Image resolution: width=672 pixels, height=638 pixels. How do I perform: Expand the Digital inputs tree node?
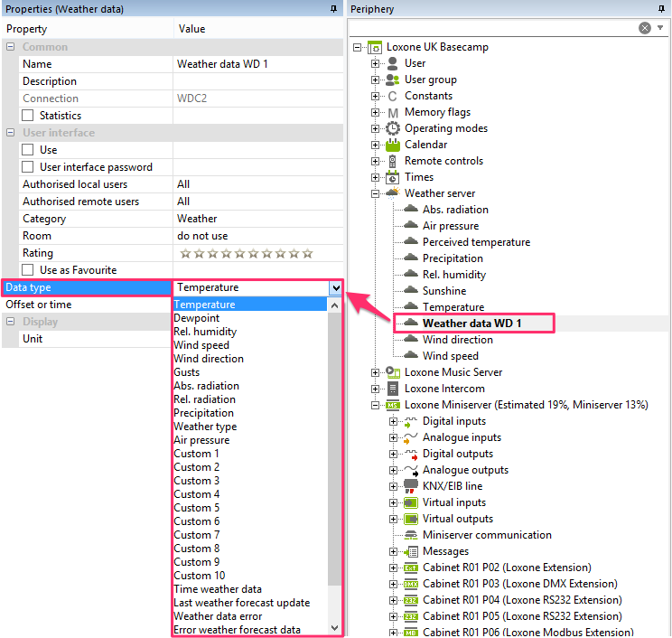coord(394,421)
